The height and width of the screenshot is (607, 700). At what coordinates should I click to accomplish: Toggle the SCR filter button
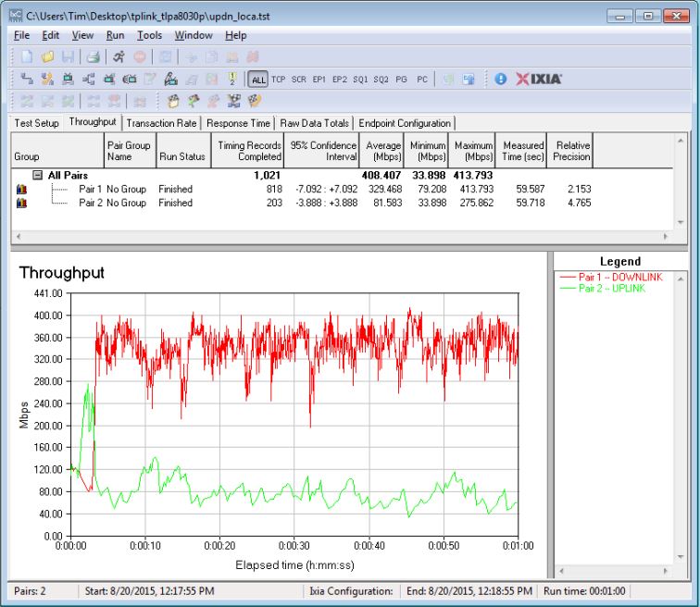tap(299, 80)
